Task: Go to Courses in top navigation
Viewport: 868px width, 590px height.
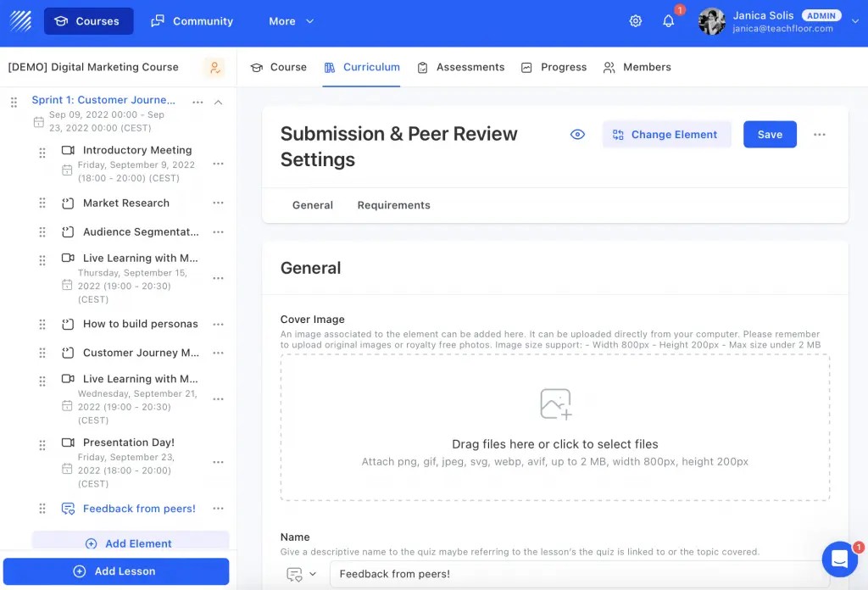Action: pyautogui.click(x=88, y=21)
